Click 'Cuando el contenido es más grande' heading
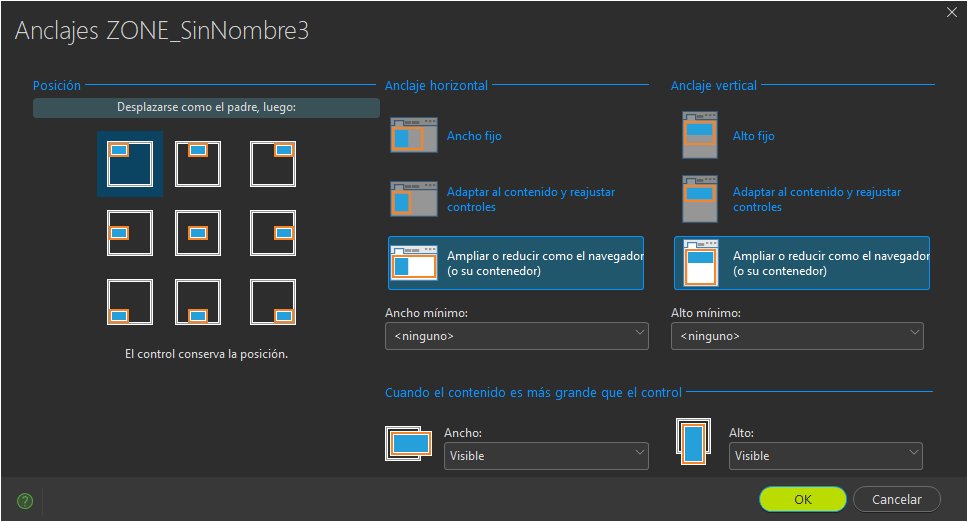The width and height of the screenshot is (968, 522). coord(533,392)
